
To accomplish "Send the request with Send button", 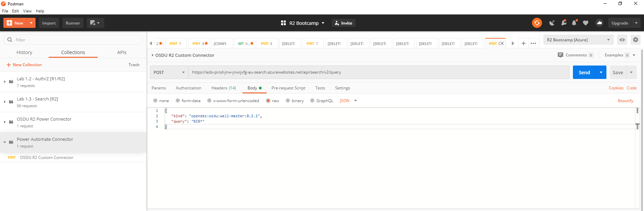I will [584, 72].
